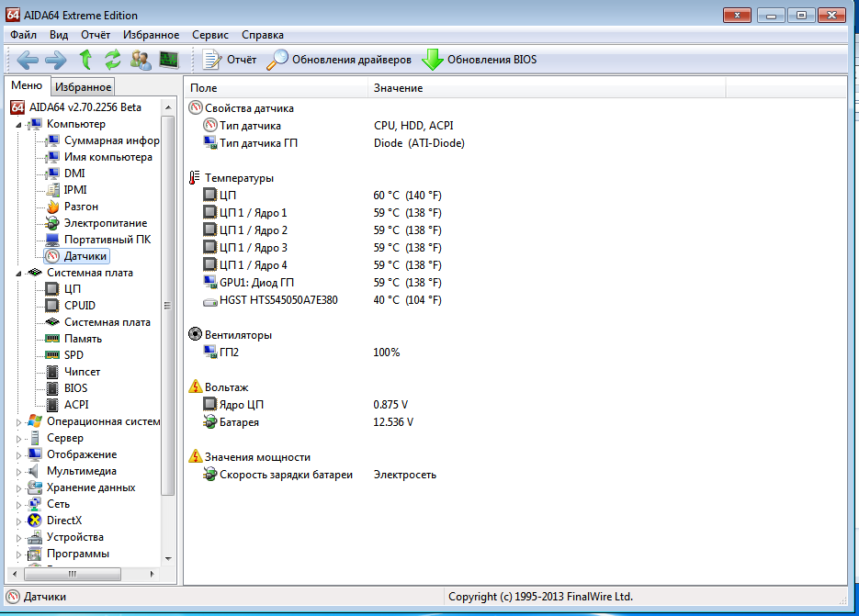Click the Вентиляторы fan icon
This screenshot has height=616, width=859.
[x=195, y=334]
